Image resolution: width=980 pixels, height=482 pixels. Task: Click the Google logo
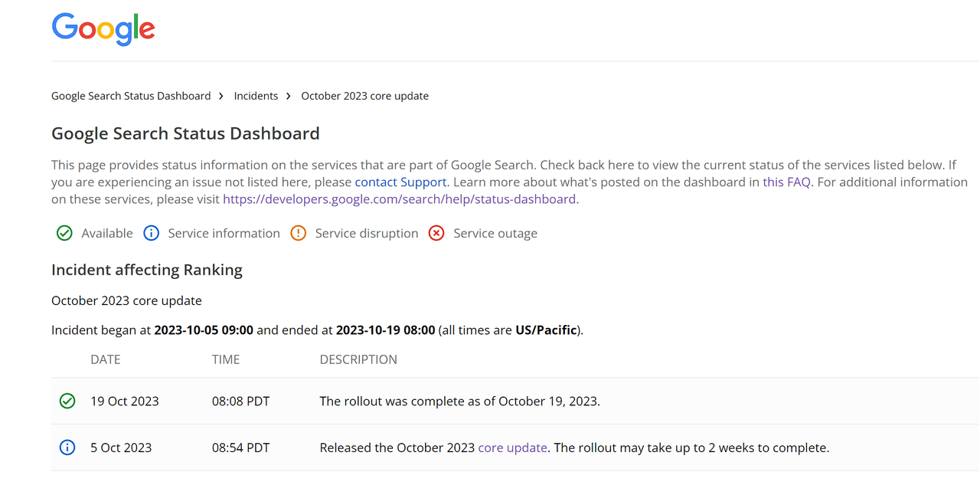(x=103, y=28)
